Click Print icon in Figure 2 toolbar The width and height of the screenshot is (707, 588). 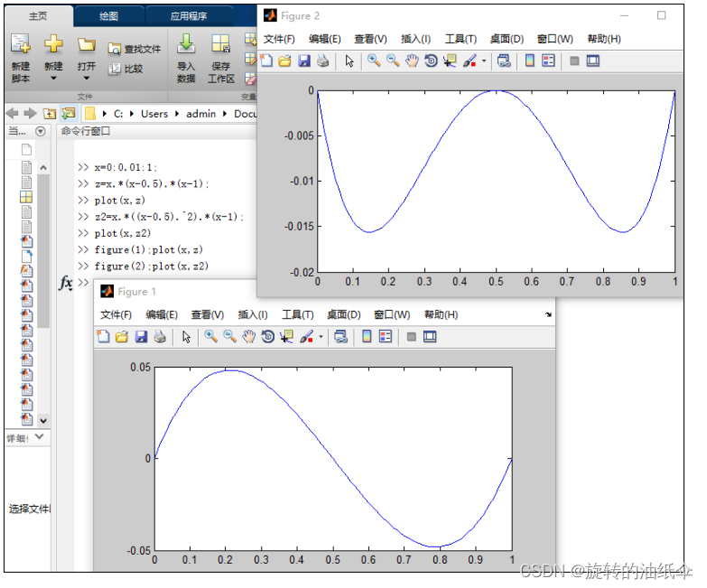pyautogui.click(x=323, y=61)
